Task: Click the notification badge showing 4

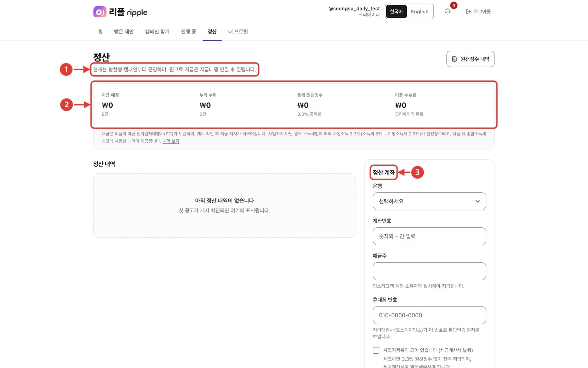Action: [x=453, y=5]
